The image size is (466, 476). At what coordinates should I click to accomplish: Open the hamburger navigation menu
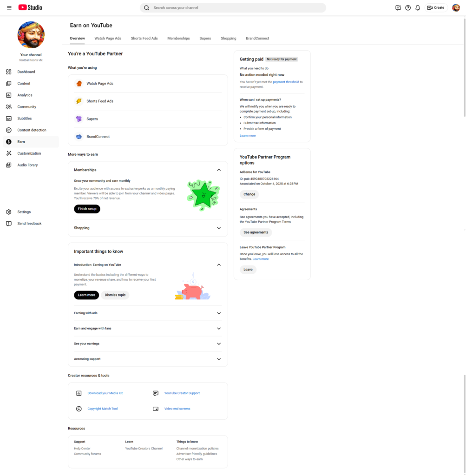pos(9,8)
